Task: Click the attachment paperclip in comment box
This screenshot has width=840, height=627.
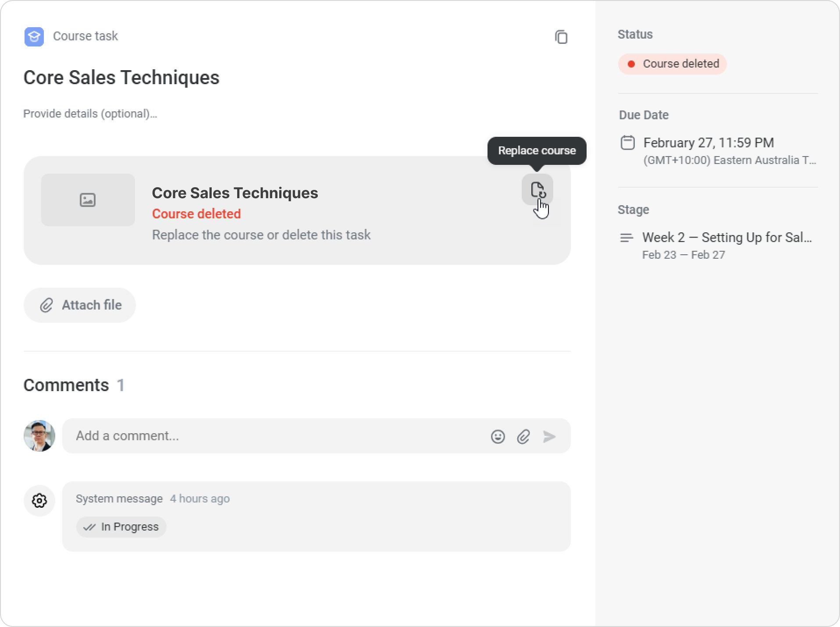Action: tap(523, 436)
